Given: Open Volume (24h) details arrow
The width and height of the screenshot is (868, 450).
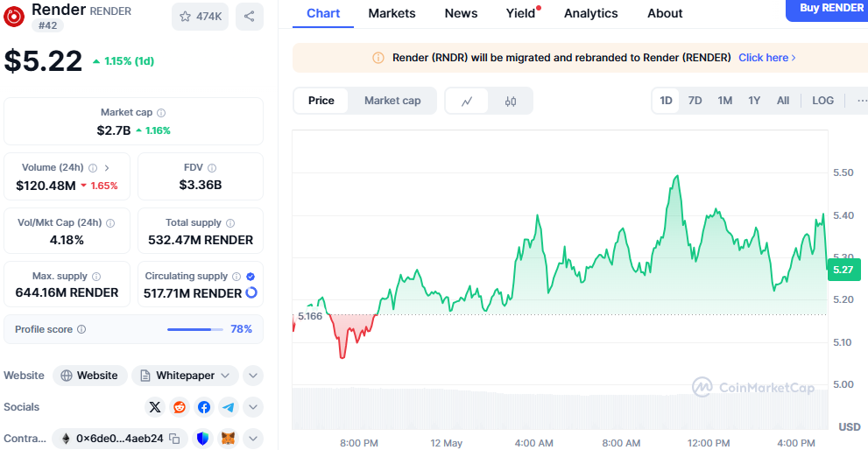Looking at the screenshot, I should 107,168.
